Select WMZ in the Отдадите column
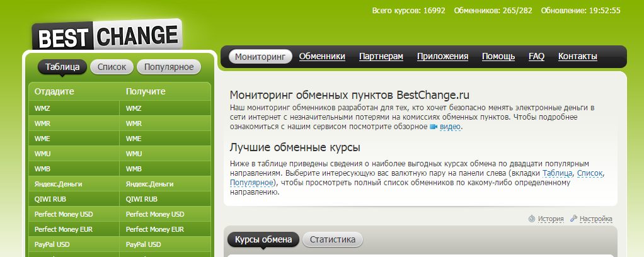 click(x=74, y=108)
